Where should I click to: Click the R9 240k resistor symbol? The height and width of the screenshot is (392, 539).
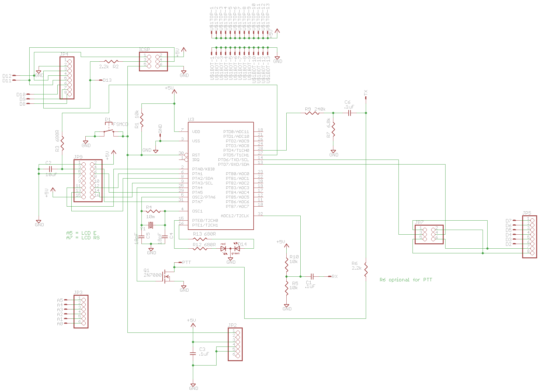click(x=312, y=113)
